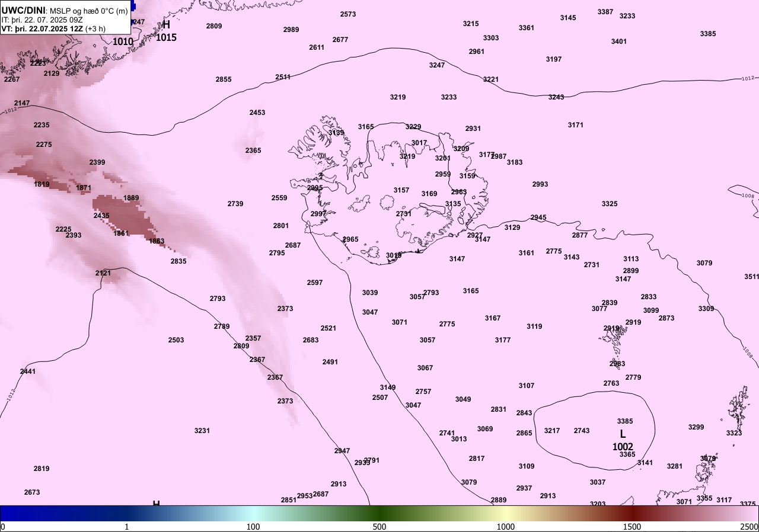Click the 2121 height value
Viewport: 759px width, 532px height.
(103, 273)
